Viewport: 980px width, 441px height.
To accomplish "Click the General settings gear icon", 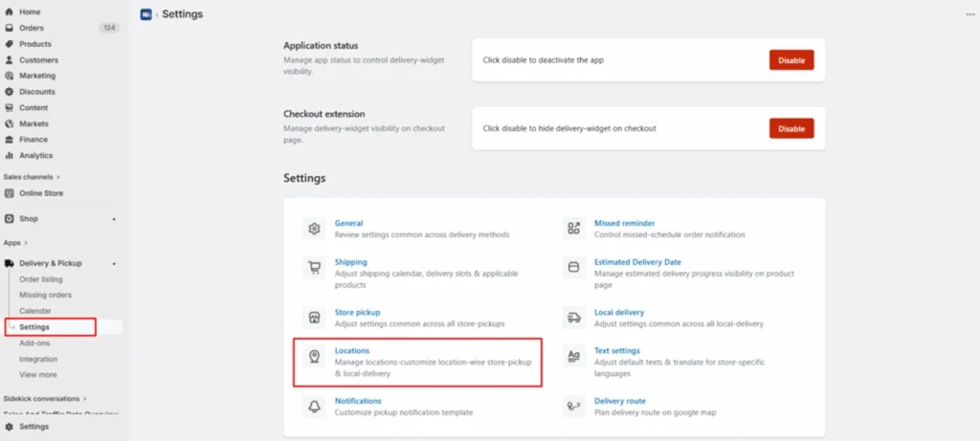I will (313, 229).
